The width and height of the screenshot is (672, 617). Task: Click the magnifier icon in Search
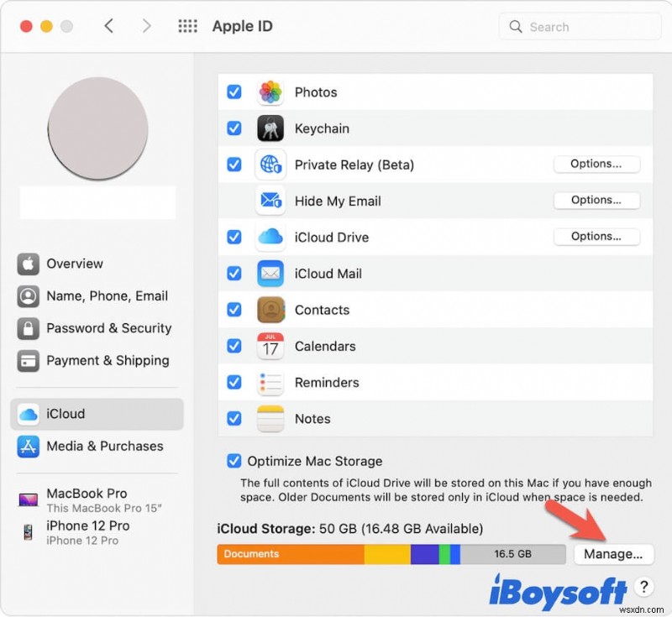(x=516, y=27)
